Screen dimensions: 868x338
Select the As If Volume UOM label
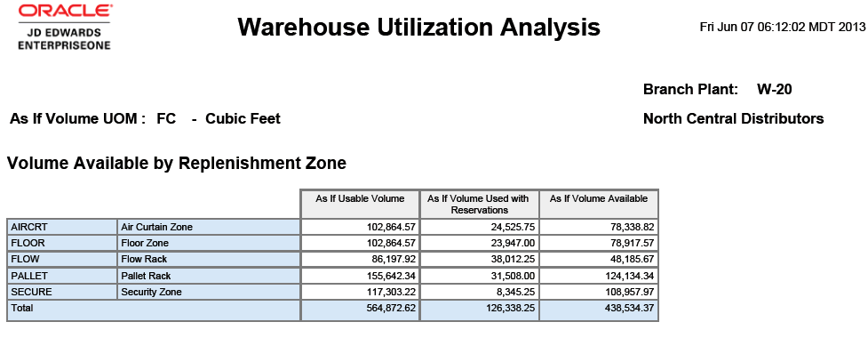[78, 118]
